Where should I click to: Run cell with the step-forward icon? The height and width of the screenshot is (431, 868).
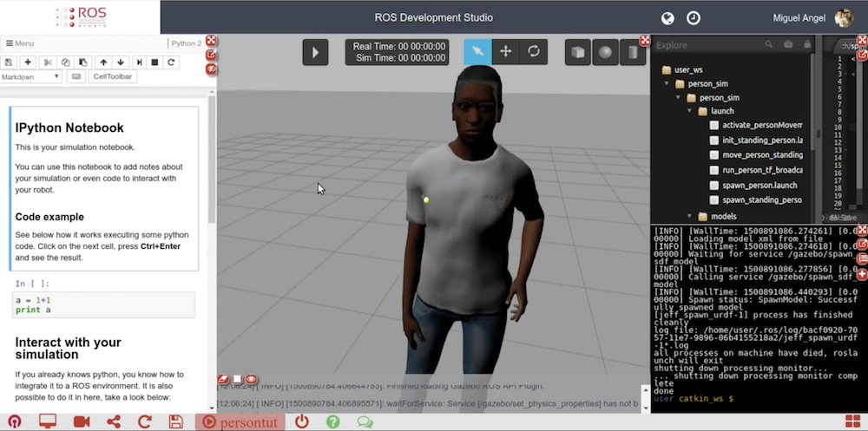pos(139,62)
